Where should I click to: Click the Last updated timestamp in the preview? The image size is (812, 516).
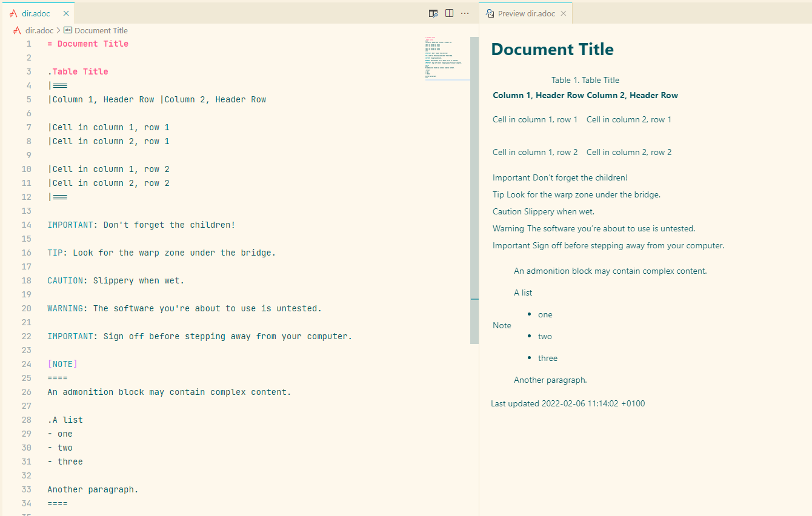(568, 403)
